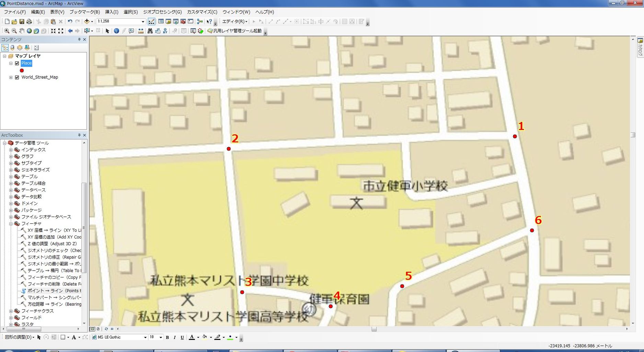
Task: Open the 表示(V) menu
Action: (x=57, y=12)
